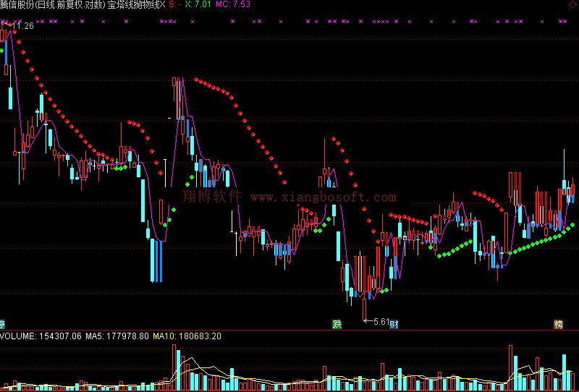Click the first magenta x marker at top-left
The width and height of the screenshot is (579, 392).
[x=8, y=22]
